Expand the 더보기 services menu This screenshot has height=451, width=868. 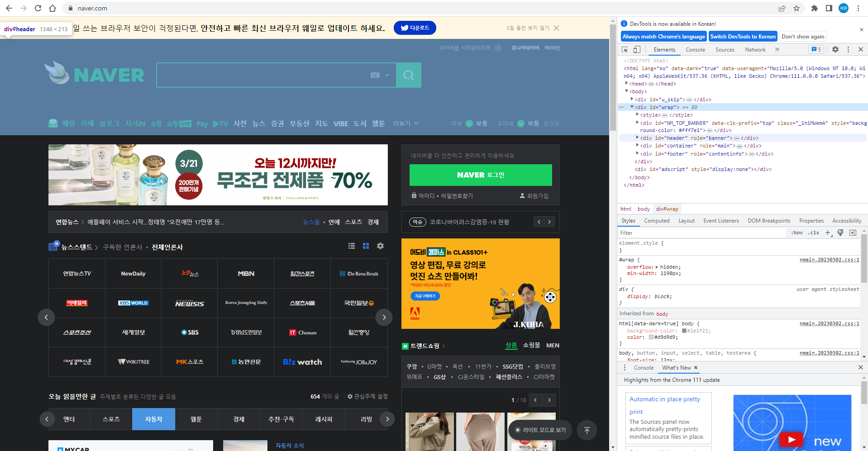click(406, 123)
